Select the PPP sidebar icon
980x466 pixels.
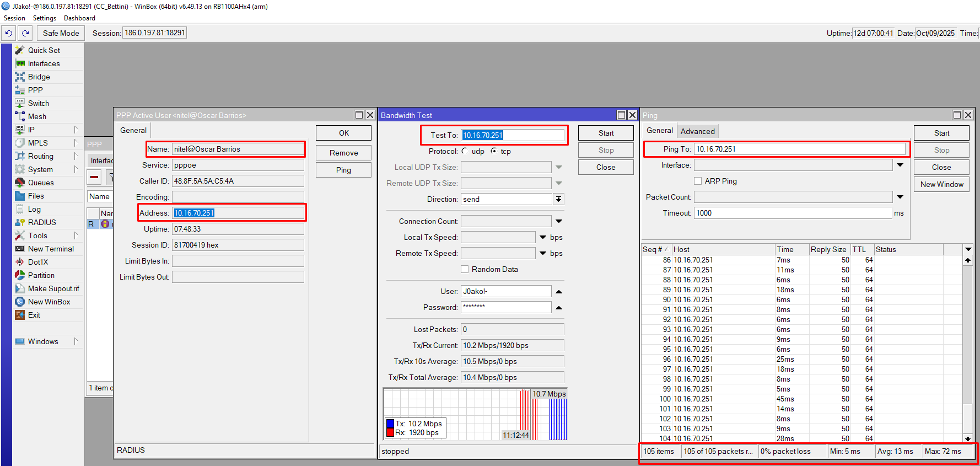(x=20, y=90)
